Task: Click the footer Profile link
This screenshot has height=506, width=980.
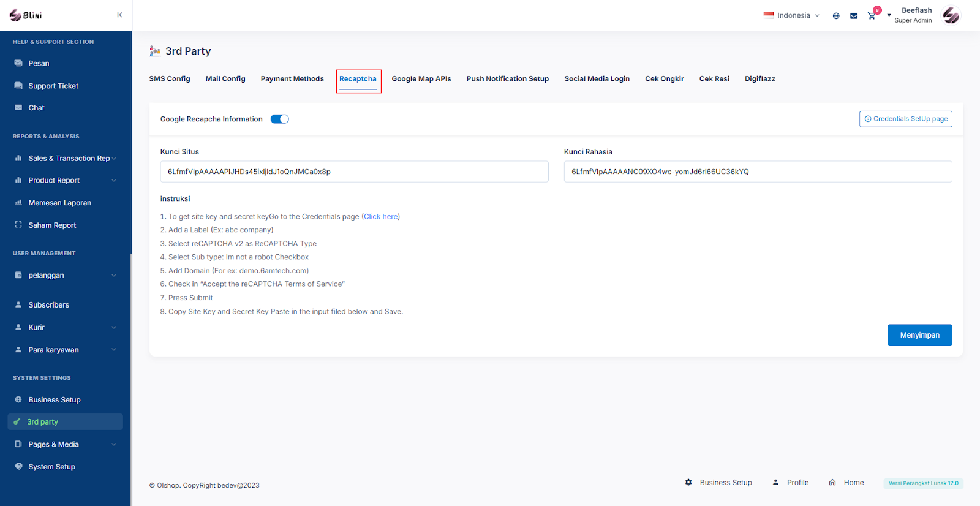Action: tap(797, 483)
